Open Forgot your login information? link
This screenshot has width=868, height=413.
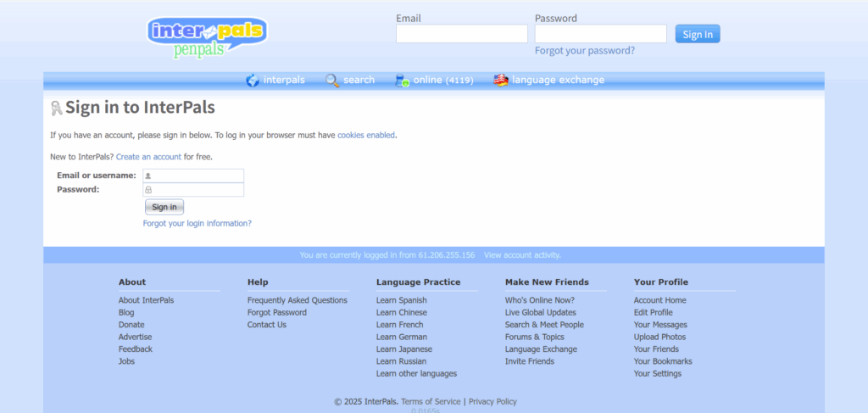(x=197, y=224)
